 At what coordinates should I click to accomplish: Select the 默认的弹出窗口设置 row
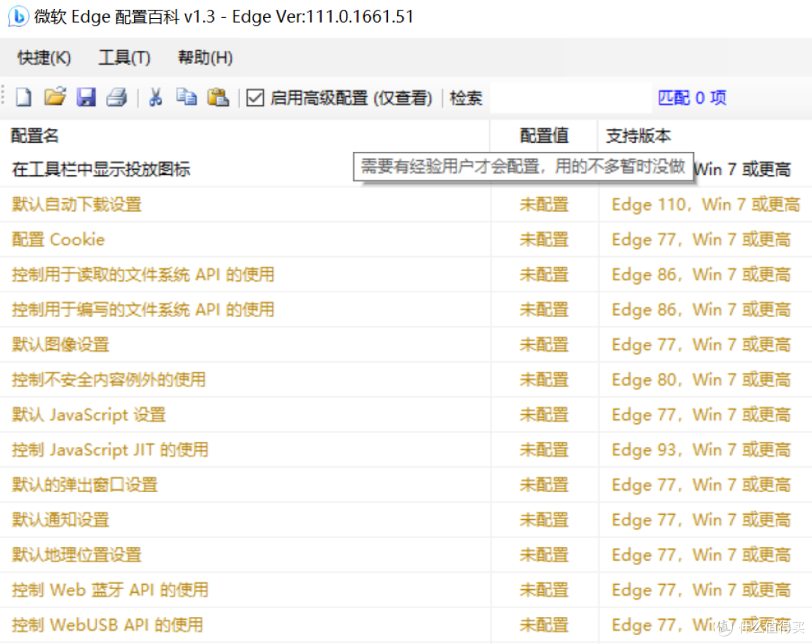(406, 485)
